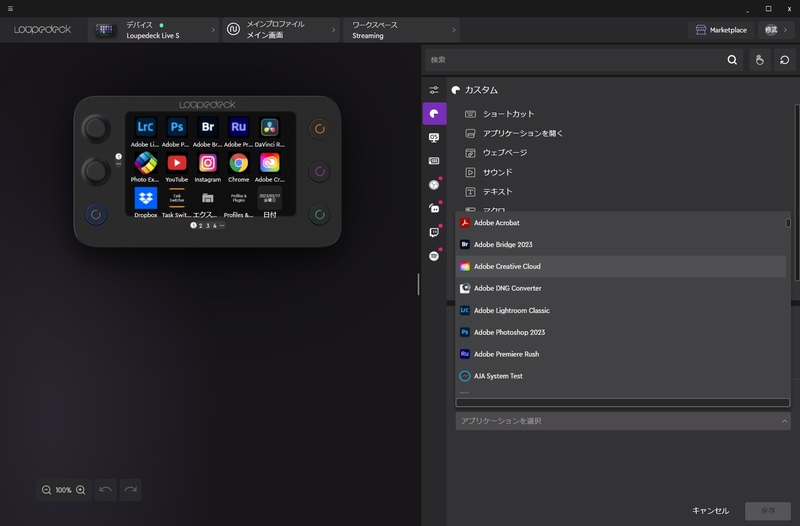
Task: Click the application list scrollbar thumb
Action: (788, 223)
